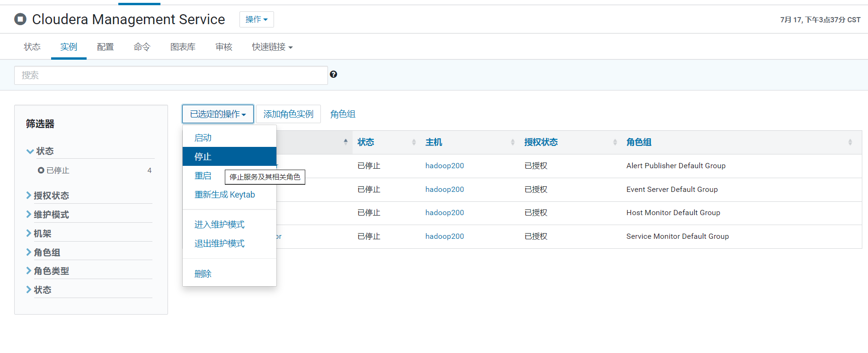Click the 主机 column header

(434, 142)
